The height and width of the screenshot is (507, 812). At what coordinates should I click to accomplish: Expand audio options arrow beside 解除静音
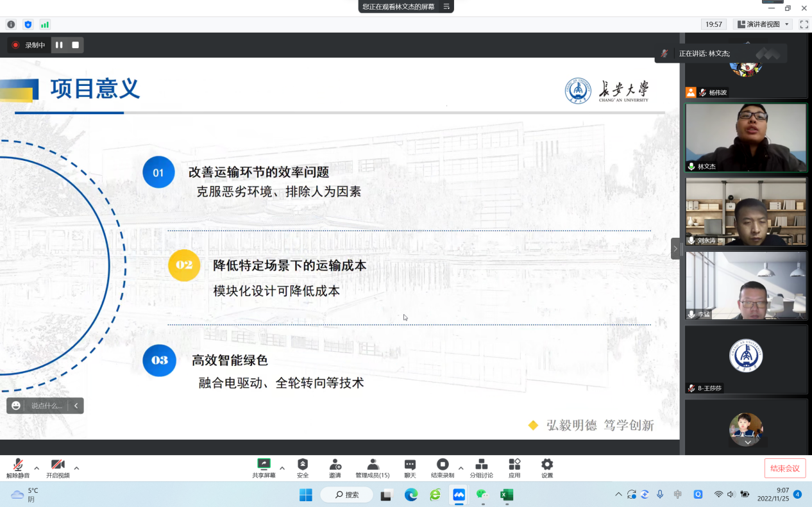point(37,468)
